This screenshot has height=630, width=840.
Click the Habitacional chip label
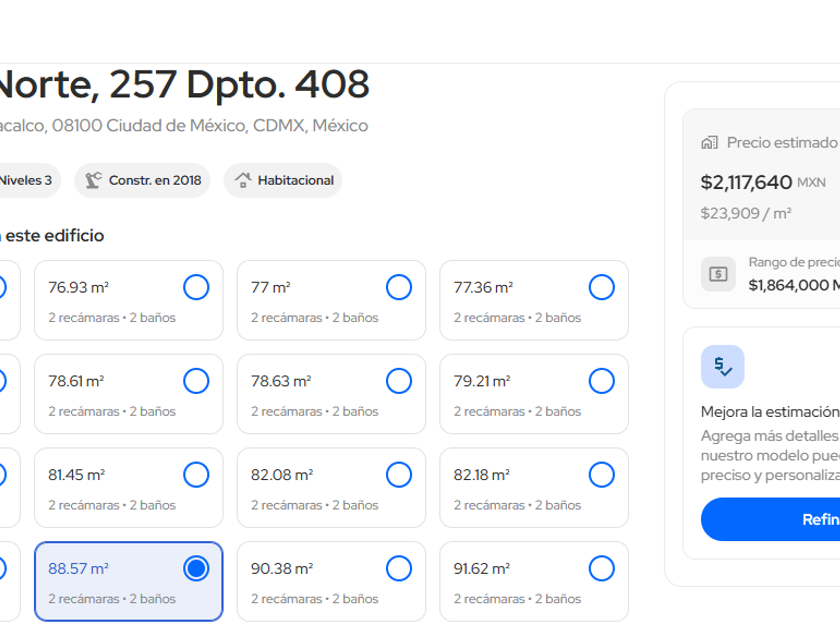pyautogui.click(x=295, y=181)
